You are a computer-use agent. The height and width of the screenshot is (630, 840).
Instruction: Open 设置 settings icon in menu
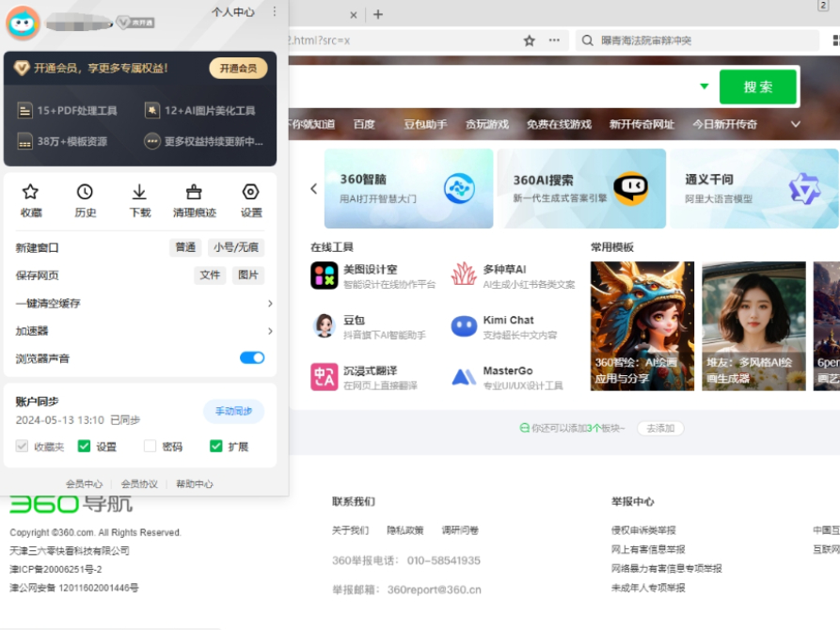pyautogui.click(x=251, y=192)
